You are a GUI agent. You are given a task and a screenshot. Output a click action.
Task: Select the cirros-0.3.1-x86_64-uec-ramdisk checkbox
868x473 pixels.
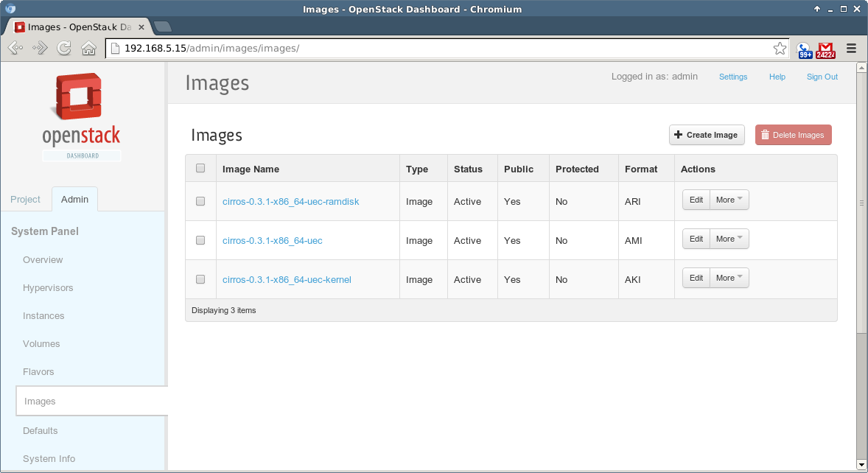(200, 201)
